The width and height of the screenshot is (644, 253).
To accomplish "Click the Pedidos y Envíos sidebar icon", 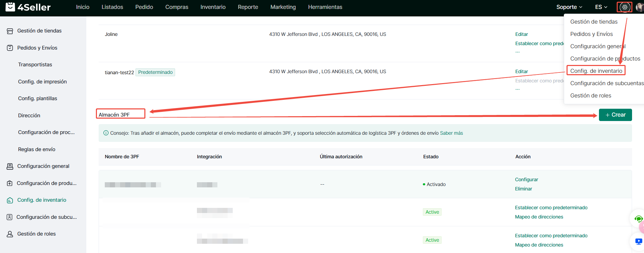I will pyautogui.click(x=10, y=48).
